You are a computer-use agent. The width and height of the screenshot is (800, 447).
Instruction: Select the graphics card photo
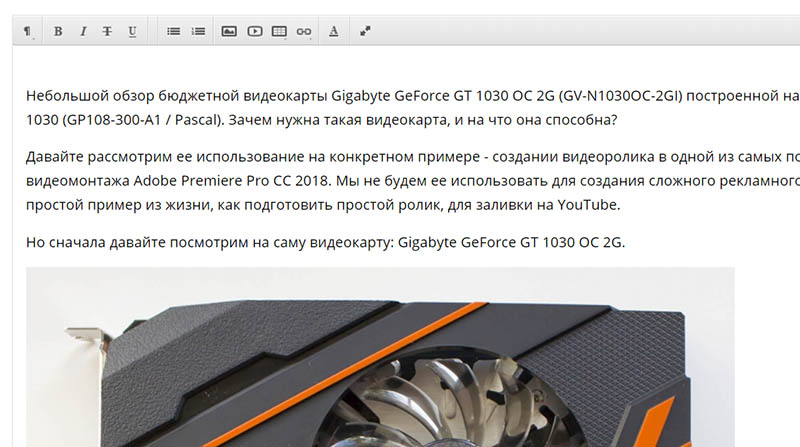(x=380, y=357)
